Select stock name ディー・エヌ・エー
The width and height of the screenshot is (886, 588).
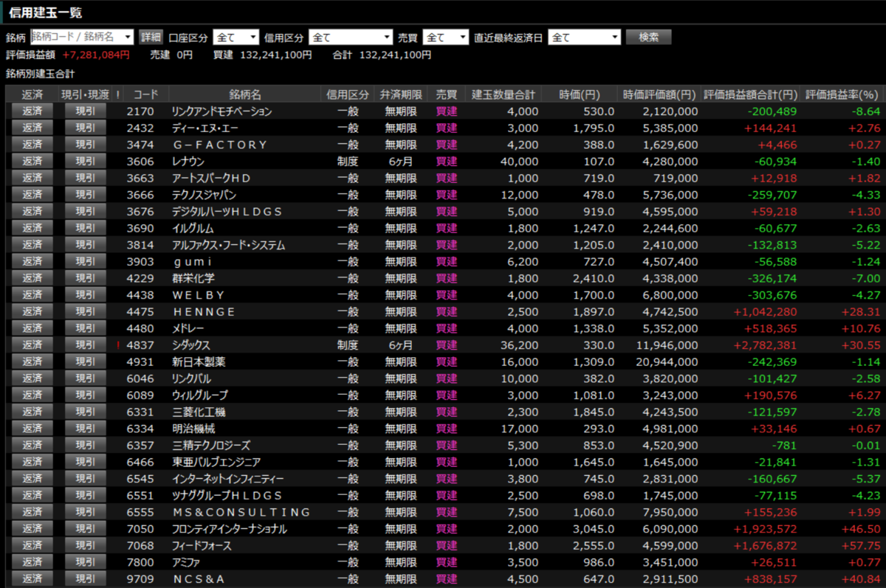(x=206, y=128)
